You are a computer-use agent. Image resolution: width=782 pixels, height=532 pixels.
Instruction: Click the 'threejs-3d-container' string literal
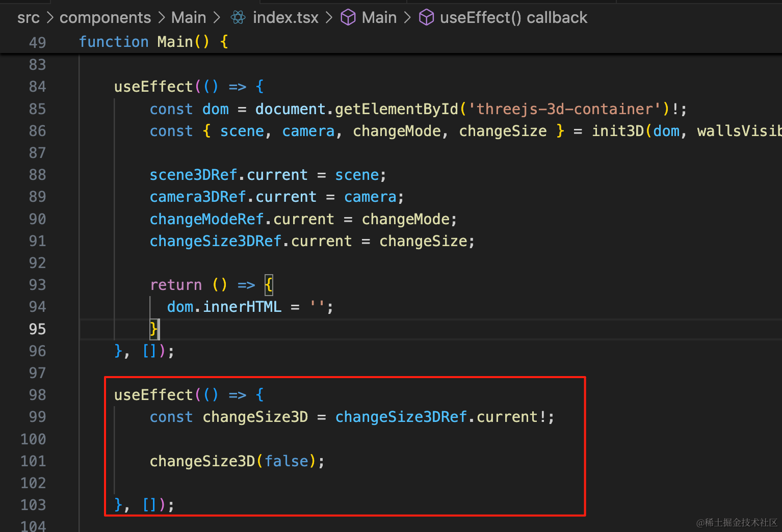564,109
